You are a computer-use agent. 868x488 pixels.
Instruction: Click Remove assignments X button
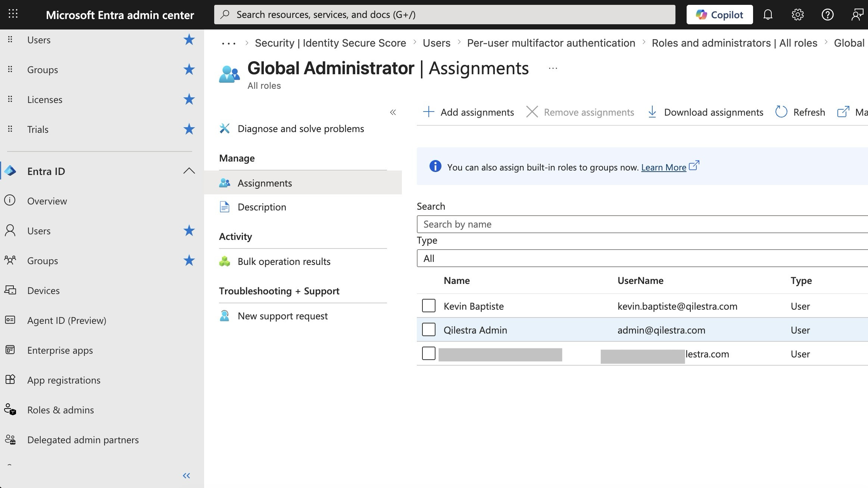click(580, 112)
